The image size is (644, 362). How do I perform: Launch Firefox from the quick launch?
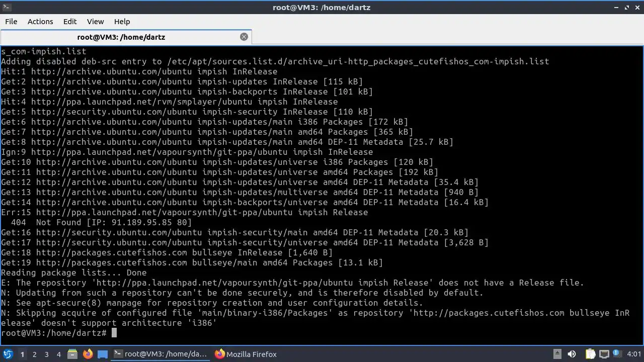click(x=88, y=354)
